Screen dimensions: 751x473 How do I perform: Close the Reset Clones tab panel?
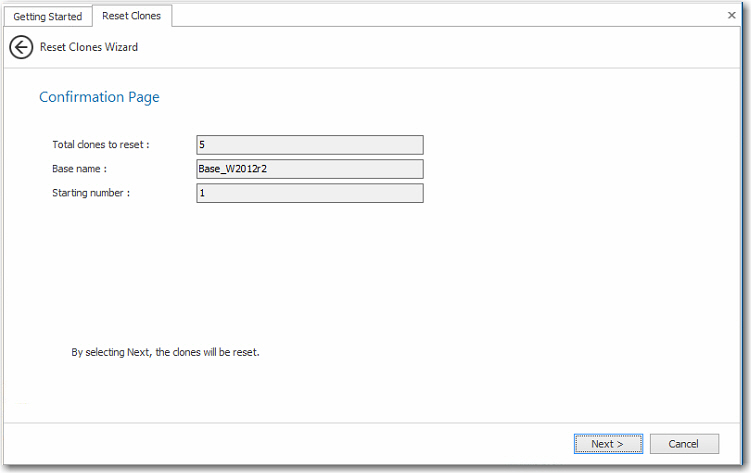point(731,16)
